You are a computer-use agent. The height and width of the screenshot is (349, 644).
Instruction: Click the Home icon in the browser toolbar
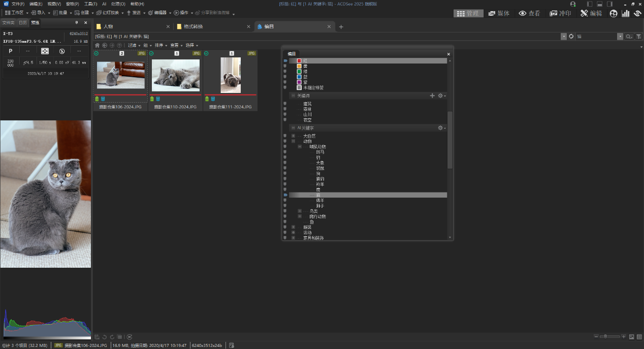(x=97, y=45)
